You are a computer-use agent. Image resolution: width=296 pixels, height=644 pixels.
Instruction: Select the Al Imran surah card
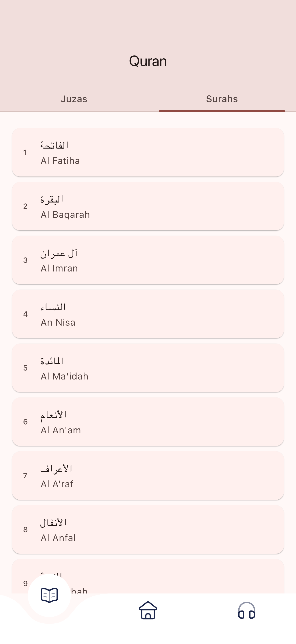click(x=148, y=260)
